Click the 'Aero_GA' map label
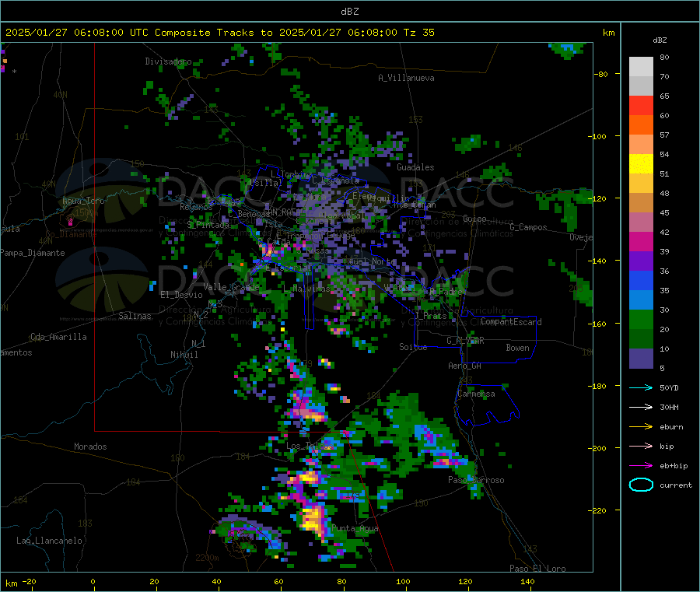This screenshot has width=700, height=592. [464, 366]
